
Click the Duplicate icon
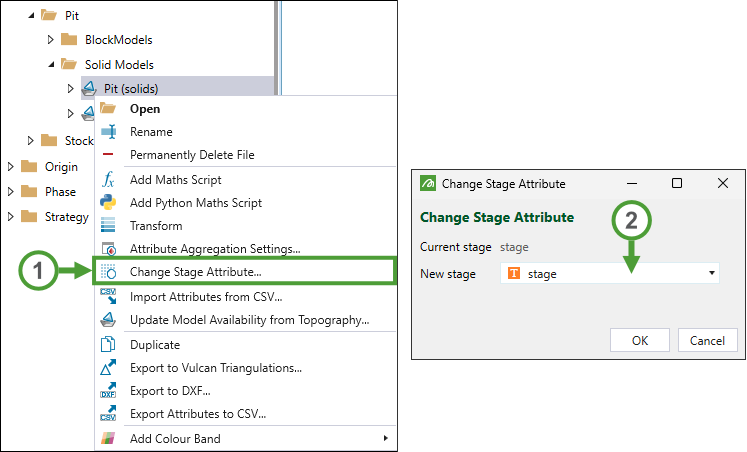(109, 345)
